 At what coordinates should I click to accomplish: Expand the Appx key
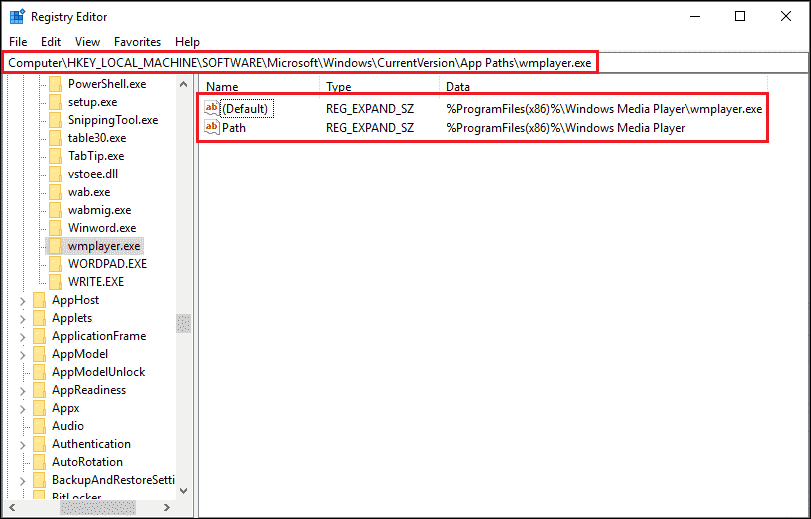[23, 409]
